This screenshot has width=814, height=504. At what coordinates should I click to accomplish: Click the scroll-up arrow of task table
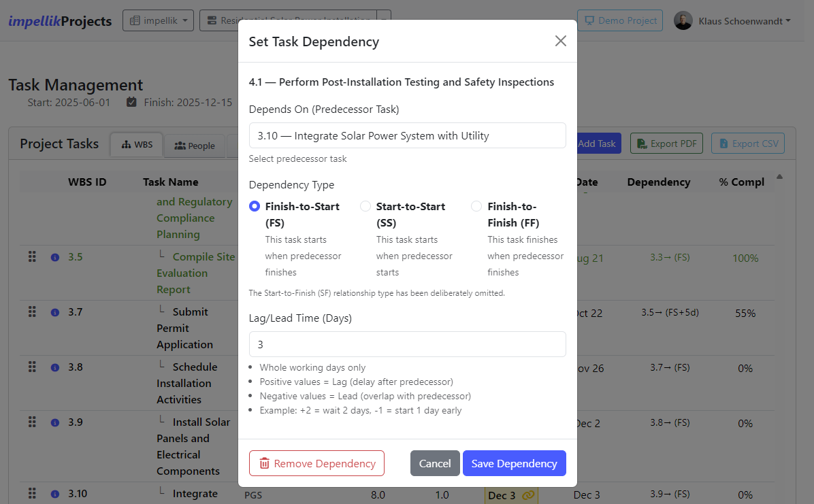pos(779,176)
